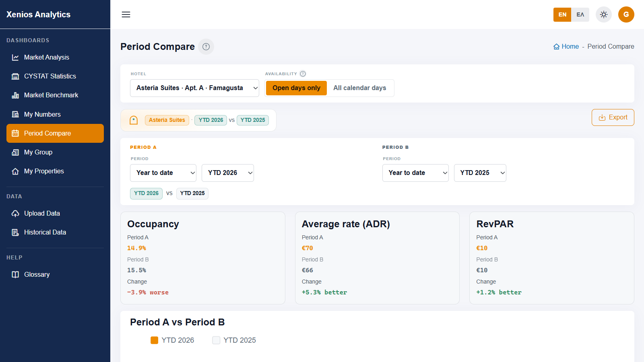Click the Home breadcrumb link
This screenshot has height=362, width=644.
pyautogui.click(x=566, y=47)
